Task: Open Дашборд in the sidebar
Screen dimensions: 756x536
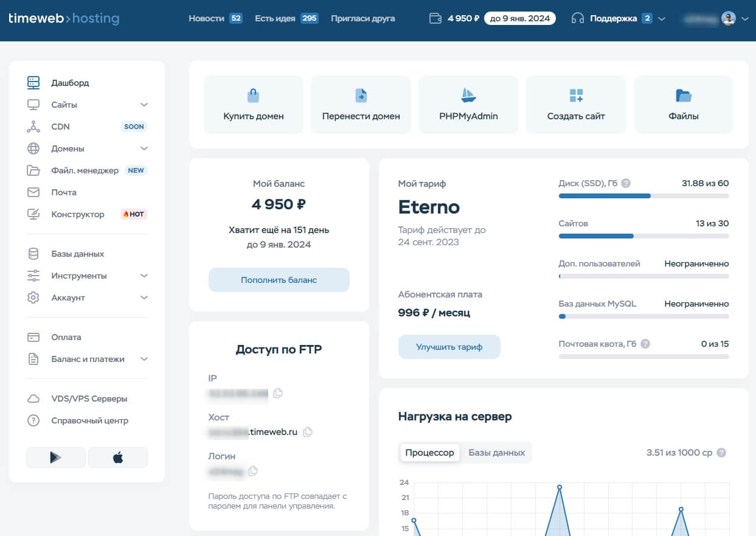Action: pyautogui.click(x=70, y=83)
